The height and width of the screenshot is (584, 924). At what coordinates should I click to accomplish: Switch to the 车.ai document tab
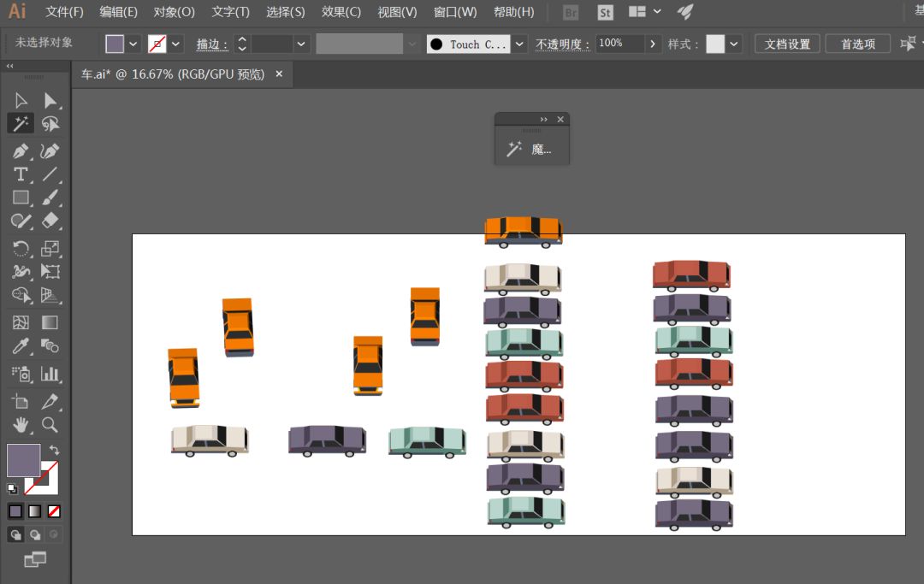(x=173, y=74)
